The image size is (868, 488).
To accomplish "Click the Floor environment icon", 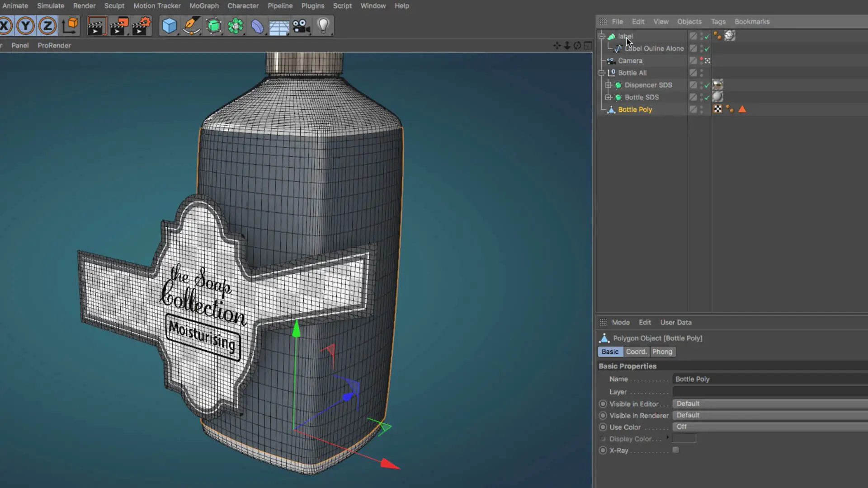I will click(279, 27).
